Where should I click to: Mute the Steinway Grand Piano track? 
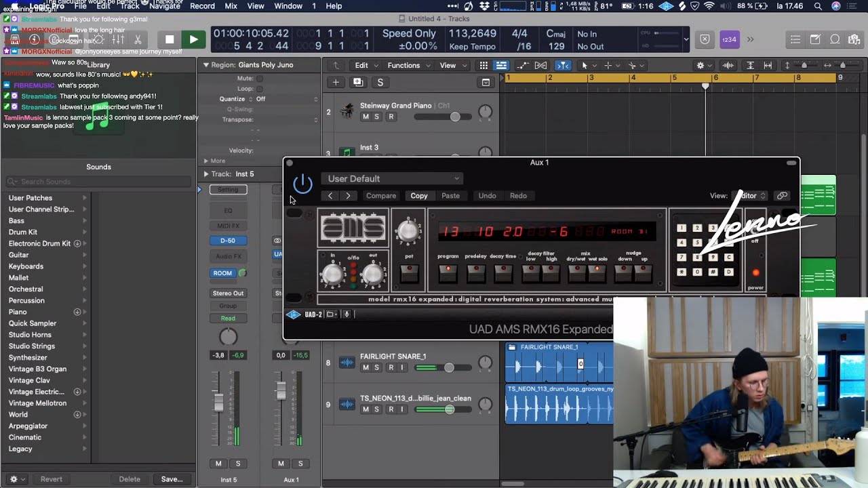[x=366, y=117]
